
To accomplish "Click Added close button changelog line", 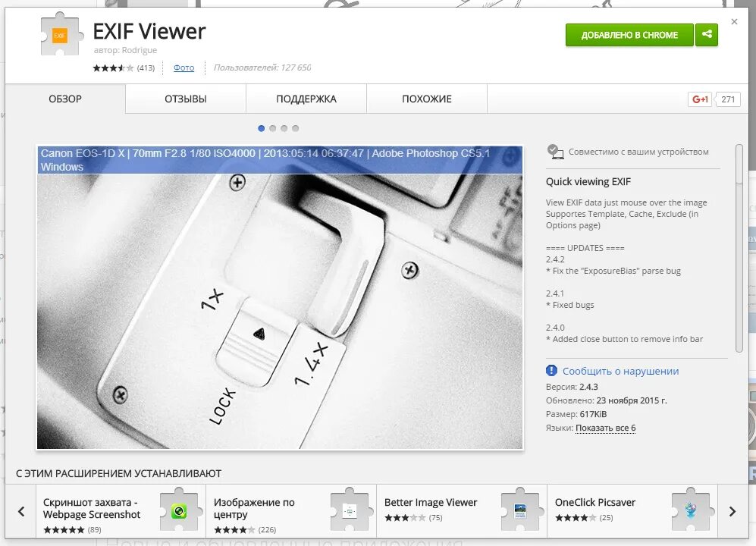I will pos(624,339).
